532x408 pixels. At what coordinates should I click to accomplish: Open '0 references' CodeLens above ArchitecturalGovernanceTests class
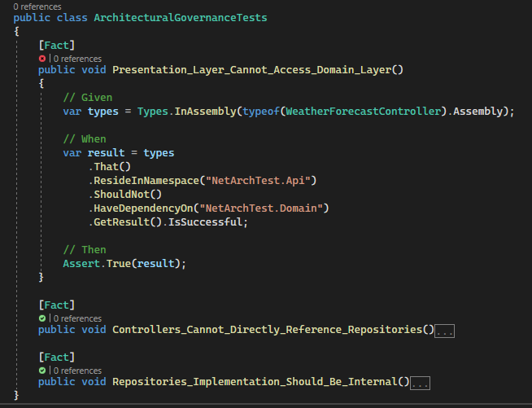37,7
